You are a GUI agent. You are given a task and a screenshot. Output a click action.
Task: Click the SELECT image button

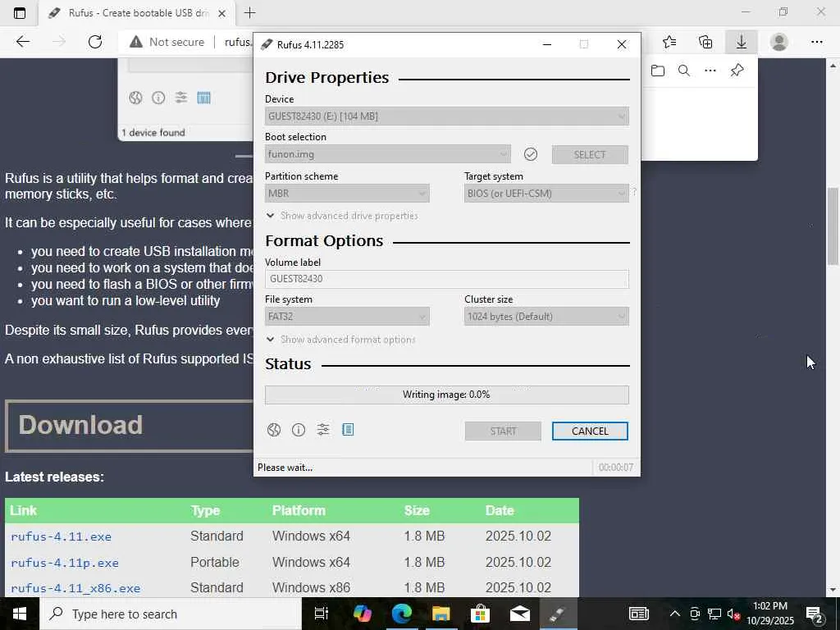pos(590,155)
